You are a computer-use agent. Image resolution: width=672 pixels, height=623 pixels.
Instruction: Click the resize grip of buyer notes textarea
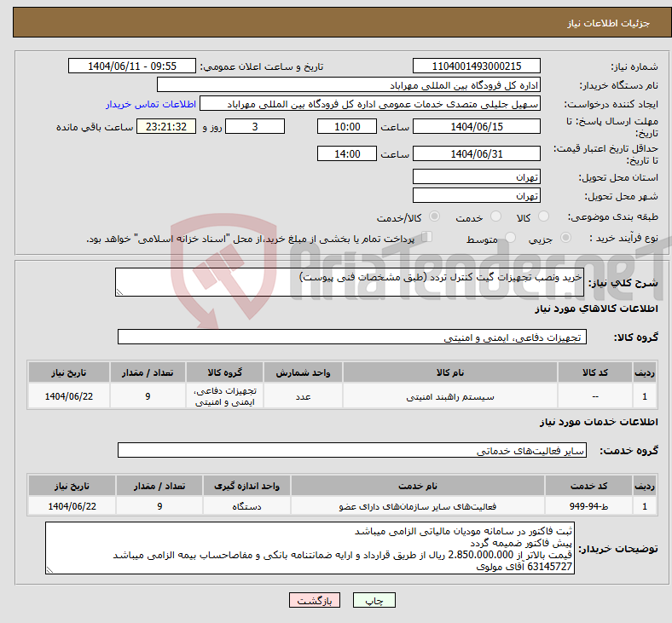(x=49, y=570)
